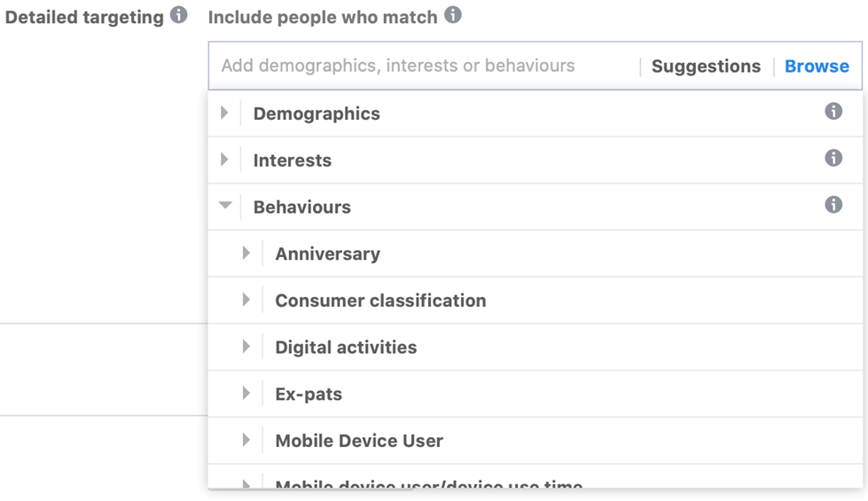This screenshot has height=501, width=868.
Task: Select the Browse tab
Action: click(x=817, y=67)
